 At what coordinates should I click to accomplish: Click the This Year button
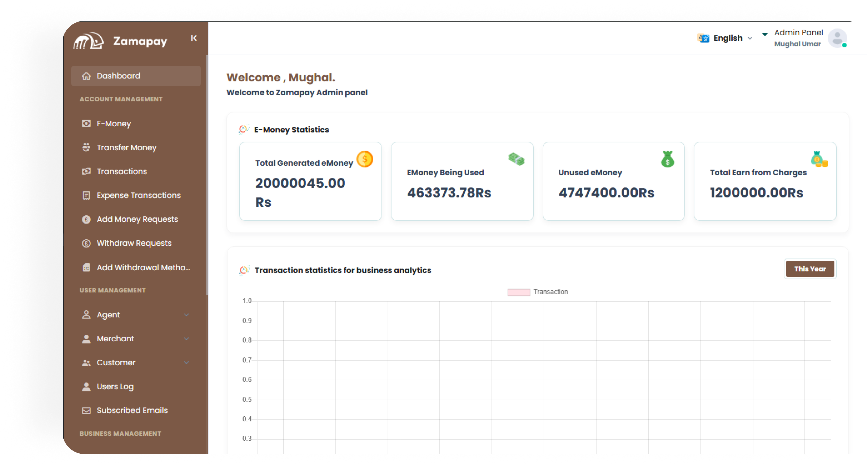click(x=810, y=269)
